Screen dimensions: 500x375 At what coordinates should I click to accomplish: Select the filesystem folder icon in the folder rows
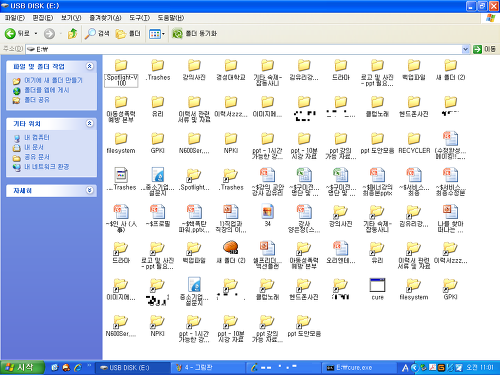[121, 138]
